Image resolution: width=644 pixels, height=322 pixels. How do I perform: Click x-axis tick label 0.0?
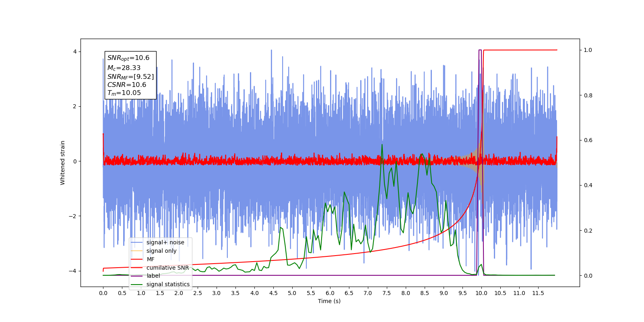point(103,293)
